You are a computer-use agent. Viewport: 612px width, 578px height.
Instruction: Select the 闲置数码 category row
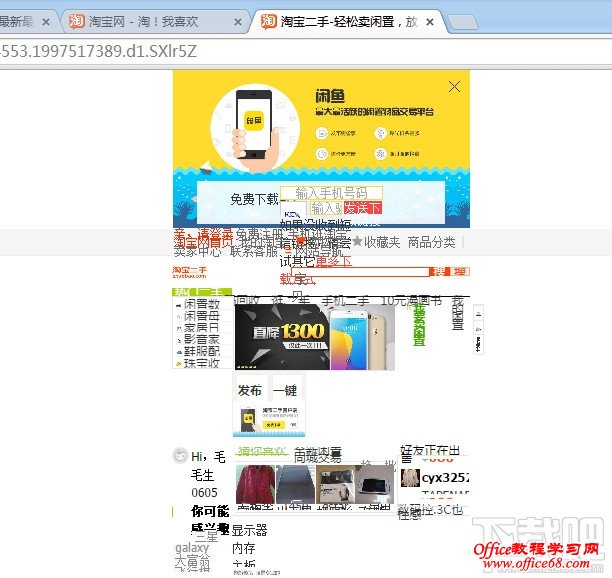coord(202,304)
